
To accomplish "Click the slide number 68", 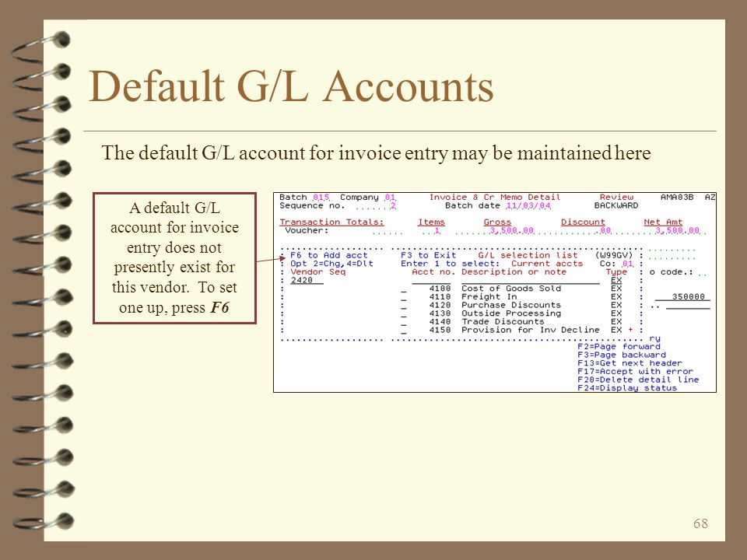I will [x=700, y=523].
